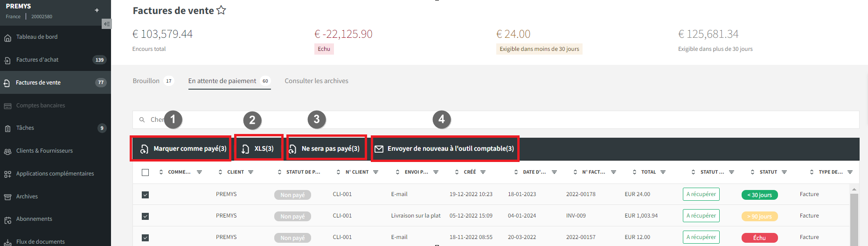Click the search magnifier icon
868x246 pixels.
[142, 120]
